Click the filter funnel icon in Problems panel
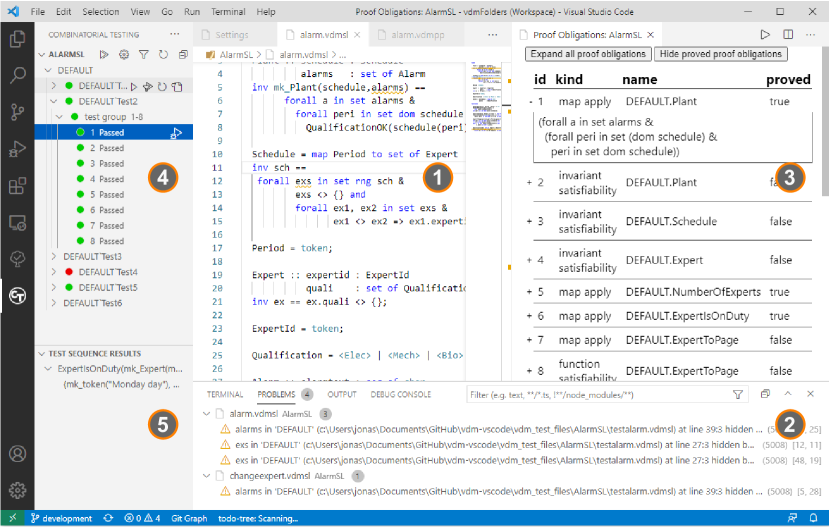 (738, 395)
